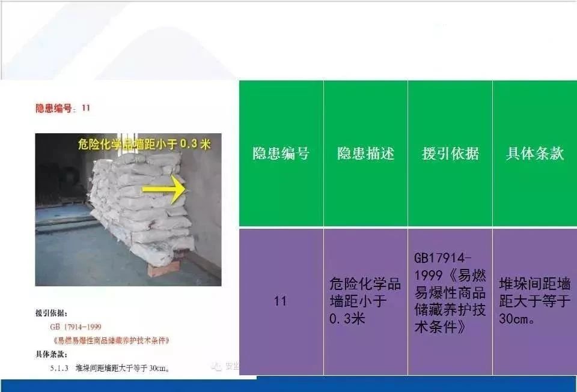
Task: Select the photo of stacked chemical bags
Action: [127, 209]
